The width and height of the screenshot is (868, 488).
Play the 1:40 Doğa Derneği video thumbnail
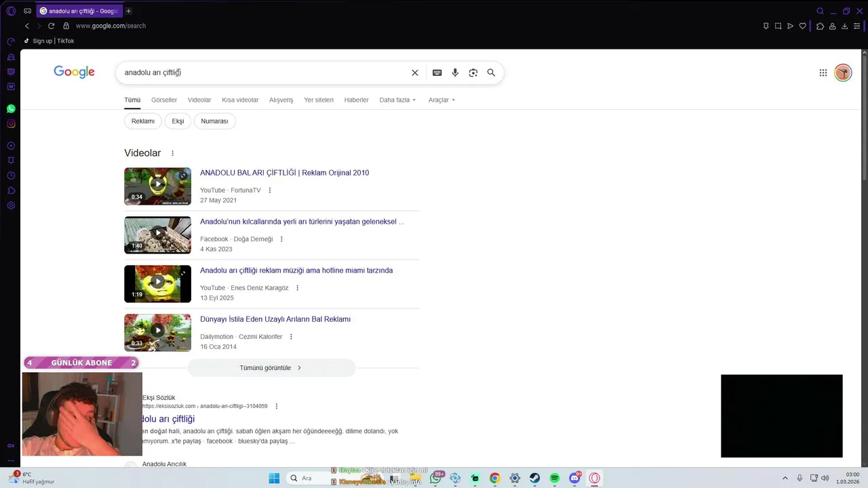157,235
